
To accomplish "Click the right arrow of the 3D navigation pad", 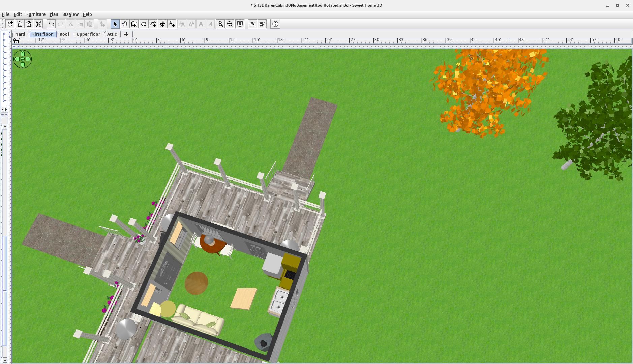I will click(28, 59).
